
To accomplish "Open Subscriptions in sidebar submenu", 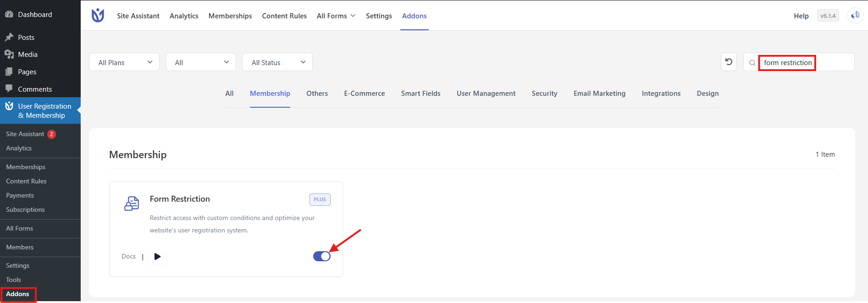I will [25, 209].
